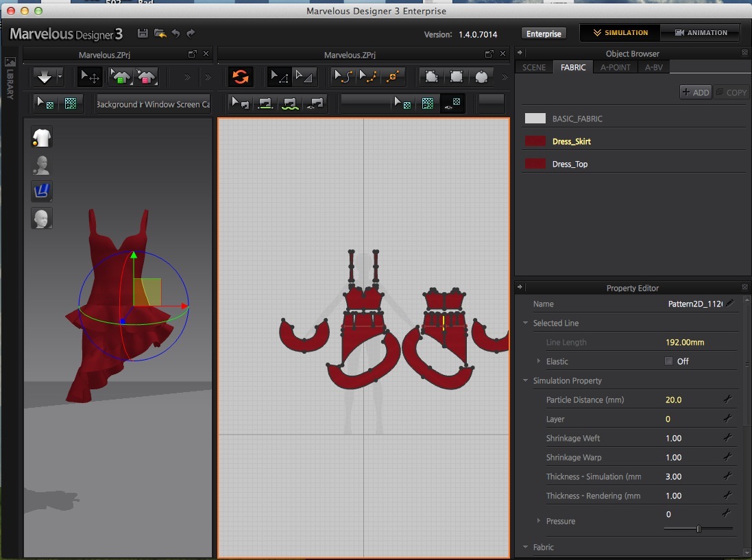Expand the Elastic property

click(x=539, y=361)
